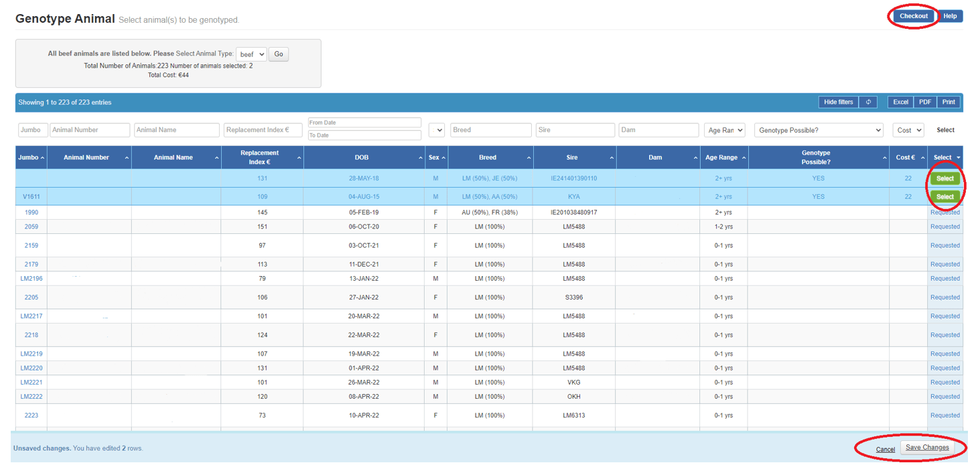980x467 pixels.
Task: Open the Select Animal Type dropdown
Action: click(x=251, y=54)
